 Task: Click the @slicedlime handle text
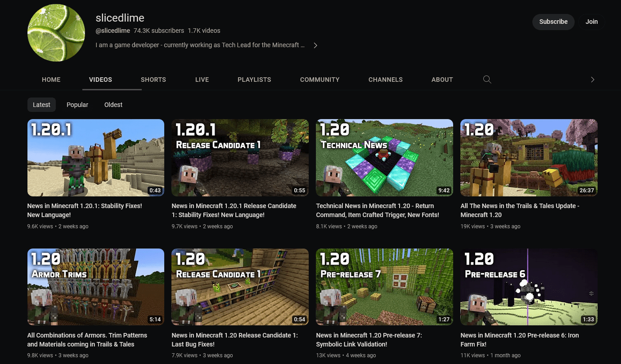pos(113,31)
